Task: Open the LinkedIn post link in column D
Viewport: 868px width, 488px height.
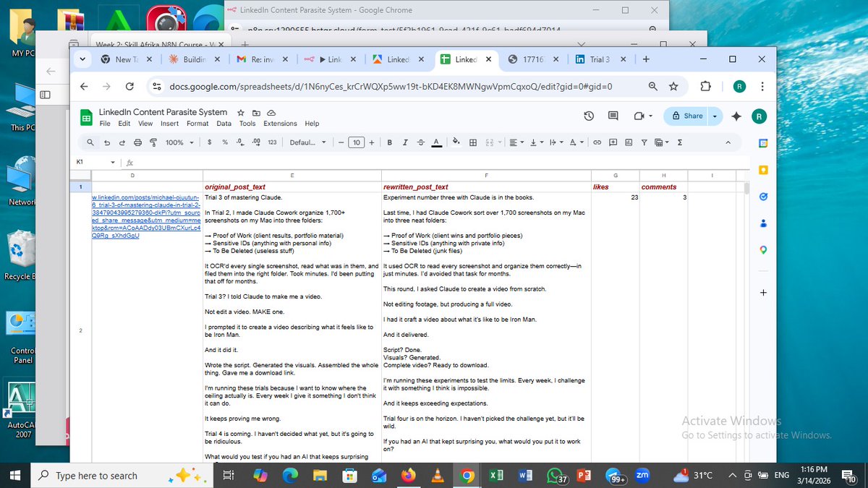Action: click(145, 216)
